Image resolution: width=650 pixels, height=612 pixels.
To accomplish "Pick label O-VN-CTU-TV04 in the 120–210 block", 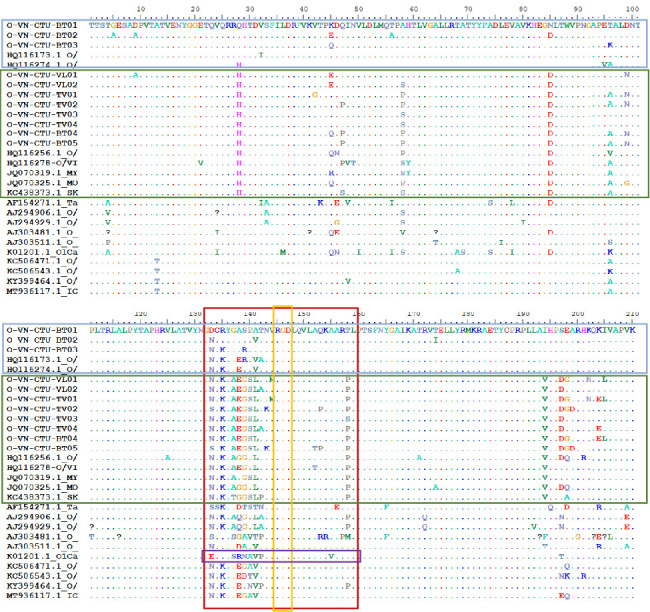I will [x=42, y=428].
